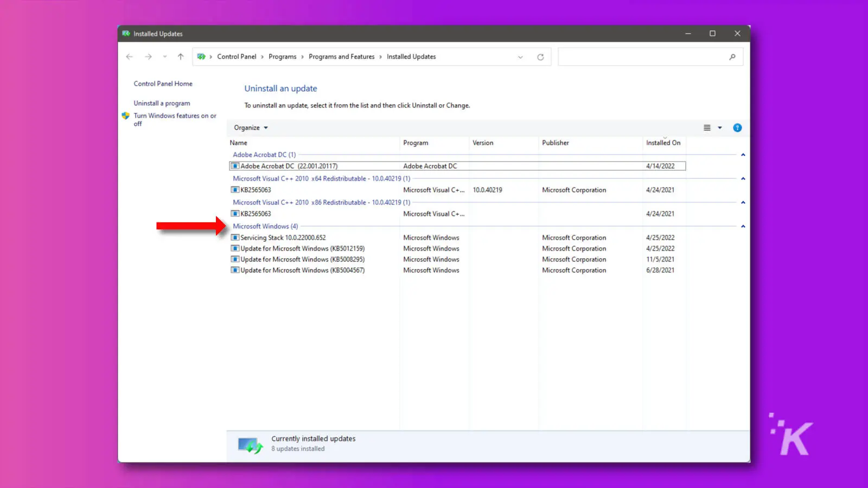This screenshot has height=488, width=868.
Task: Click Visual C++ 2010 x86 Redistributable group header
Action: 321,202
